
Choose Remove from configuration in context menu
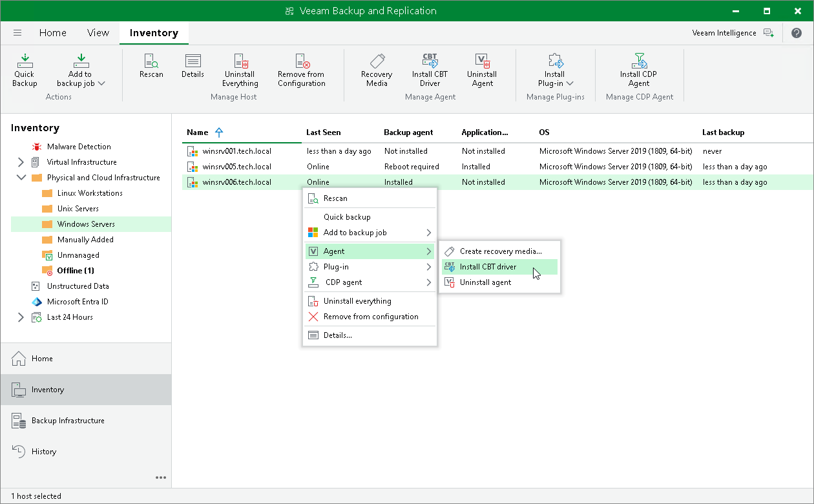(x=370, y=317)
